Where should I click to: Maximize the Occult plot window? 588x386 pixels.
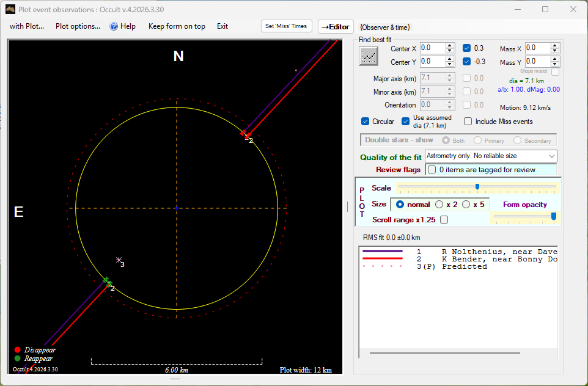pyautogui.click(x=545, y=9)
